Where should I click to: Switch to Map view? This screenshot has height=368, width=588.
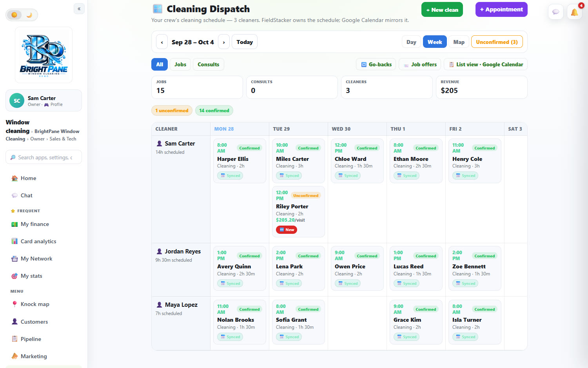[x=459, y=42]
